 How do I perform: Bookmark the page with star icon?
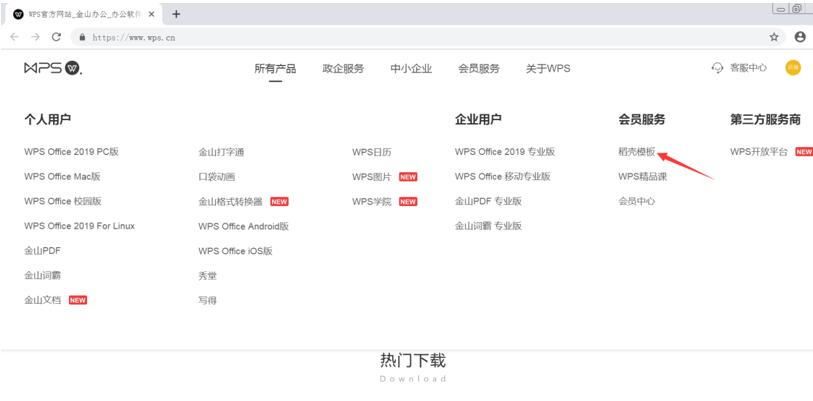[x=774, y=37]
